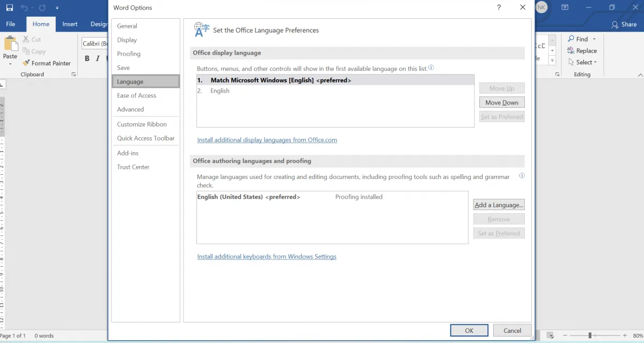Open Ease of Access options

click(145, 95)
